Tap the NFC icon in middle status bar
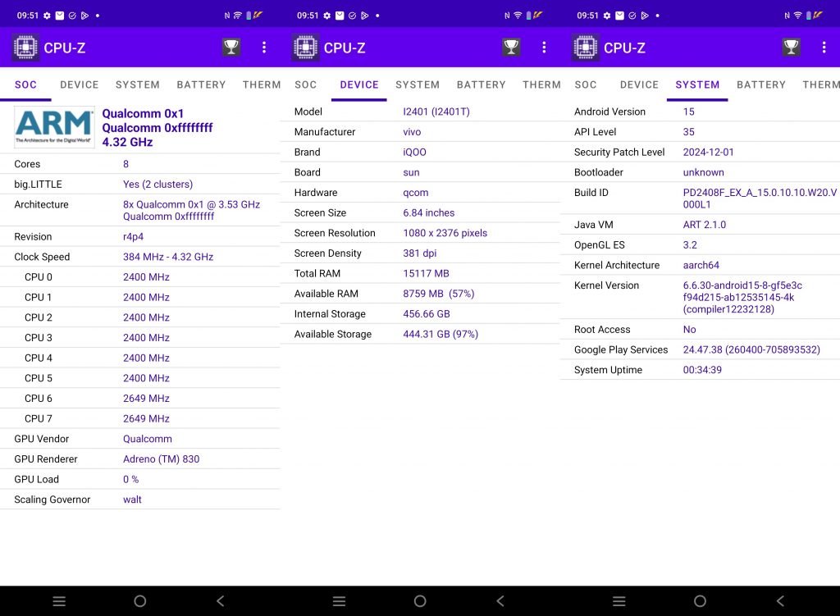The width and height of the screenshot is (840, 616). click(507, 16)
